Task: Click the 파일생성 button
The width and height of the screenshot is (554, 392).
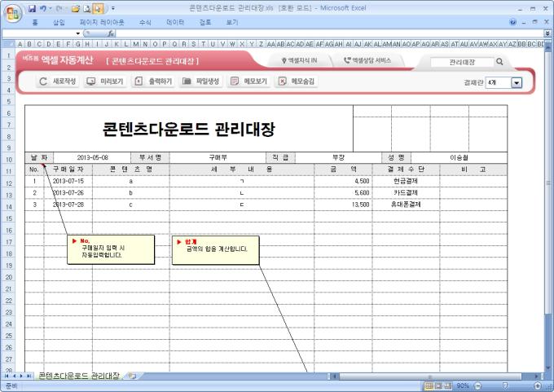Action: (x=201, y=81)
